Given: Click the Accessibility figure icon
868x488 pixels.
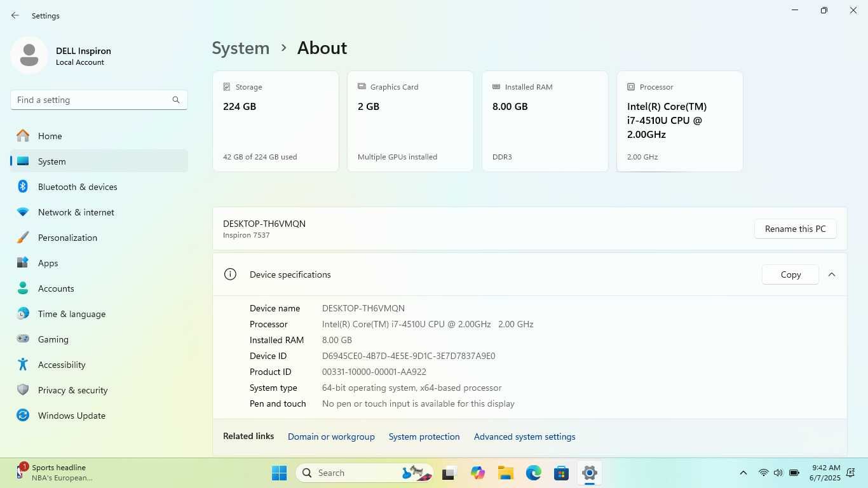Looking at the screenshot, I should click(23, 365).
